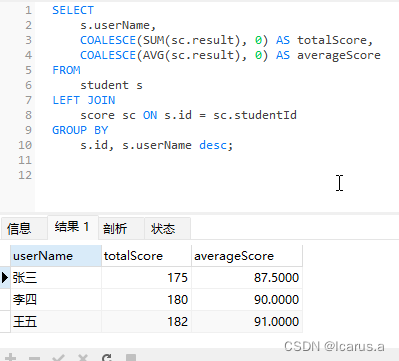Click the totalScore value 180
This screenshot has width=399, height=361.
pyautogui.click(x=146, y=300)
